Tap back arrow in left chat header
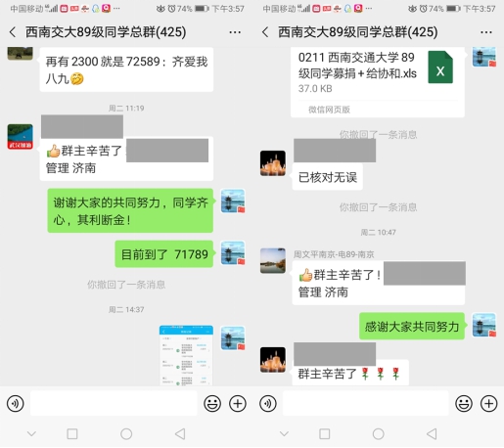Viewport: 504px width, 448px height. (13, 32)
